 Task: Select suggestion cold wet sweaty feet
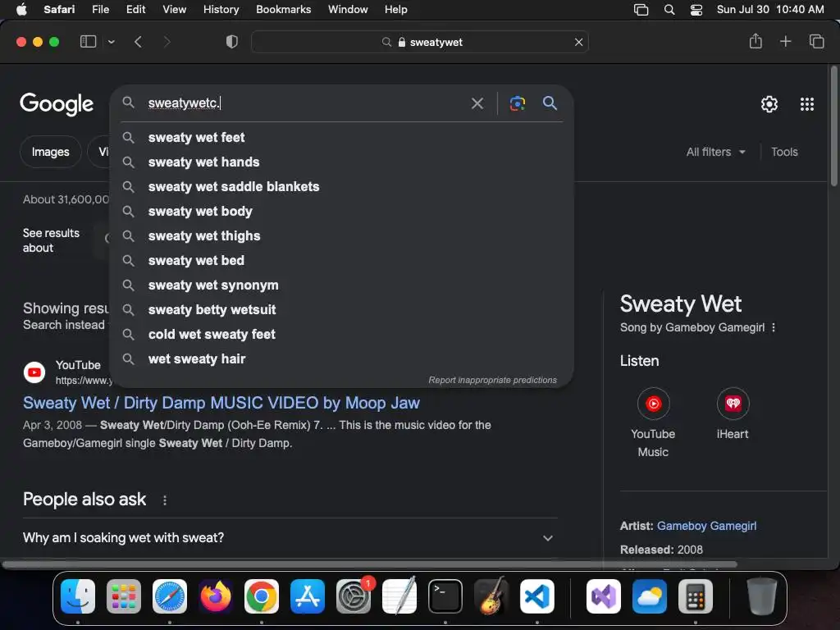(x=342, y=335)
